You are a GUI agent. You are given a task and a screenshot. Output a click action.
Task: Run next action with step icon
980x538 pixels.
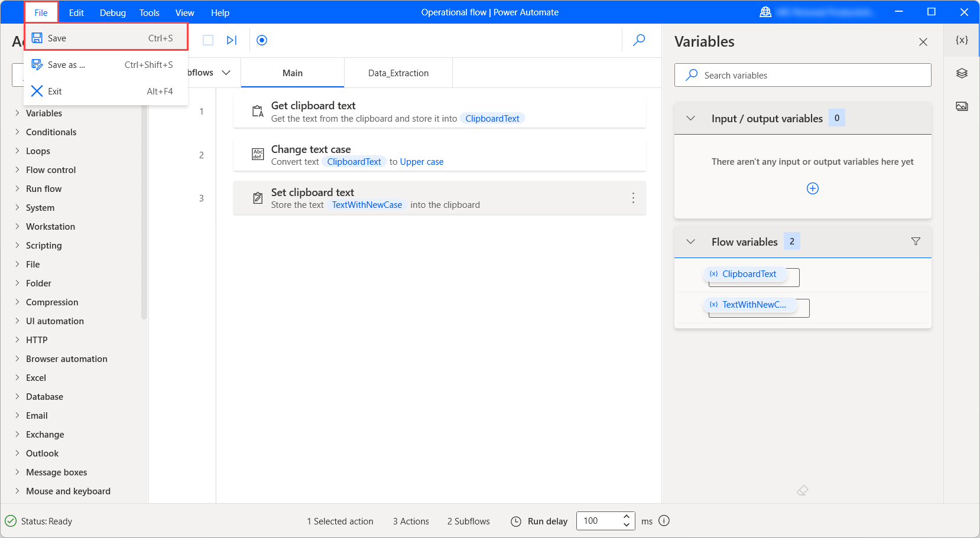click(232, 40)
